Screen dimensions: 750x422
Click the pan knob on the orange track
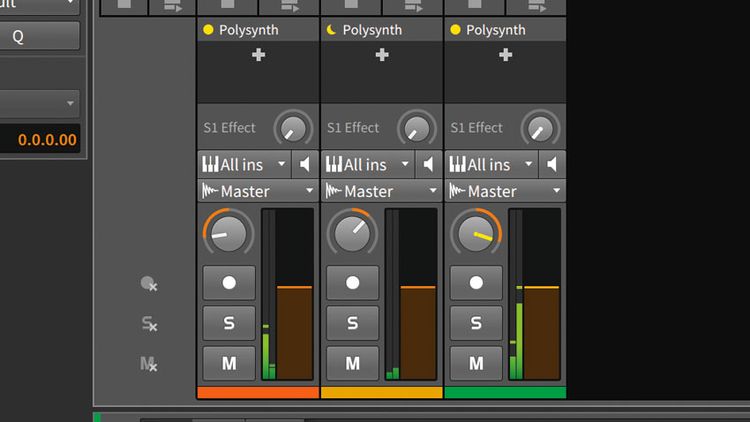click(x=229, y=233)
